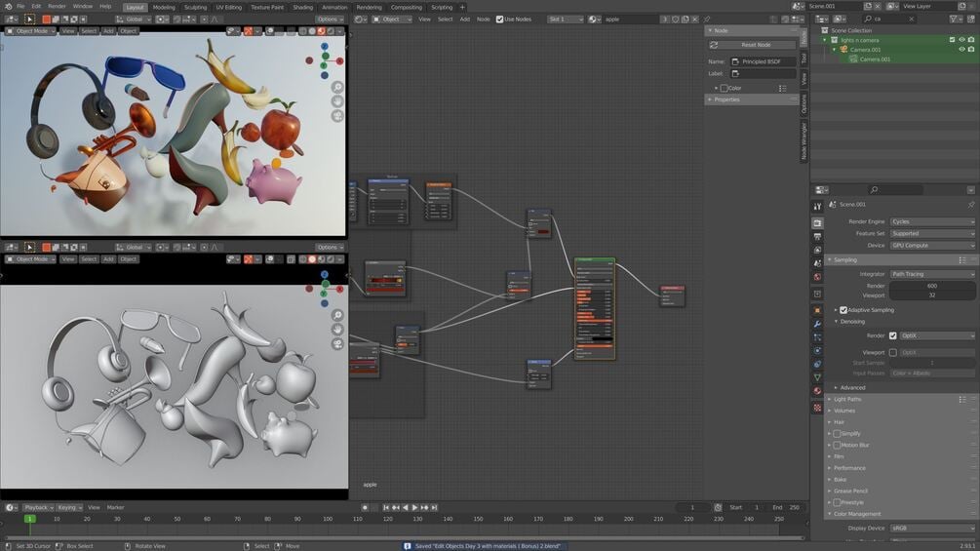Viewport: 980px width, 551px height.
Task: Open the Physics properties icon
Action: tap(817, 350)
